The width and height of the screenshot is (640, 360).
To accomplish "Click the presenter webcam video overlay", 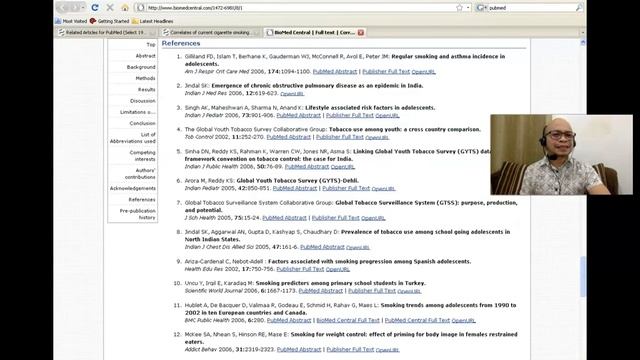I will coord(562,155).
